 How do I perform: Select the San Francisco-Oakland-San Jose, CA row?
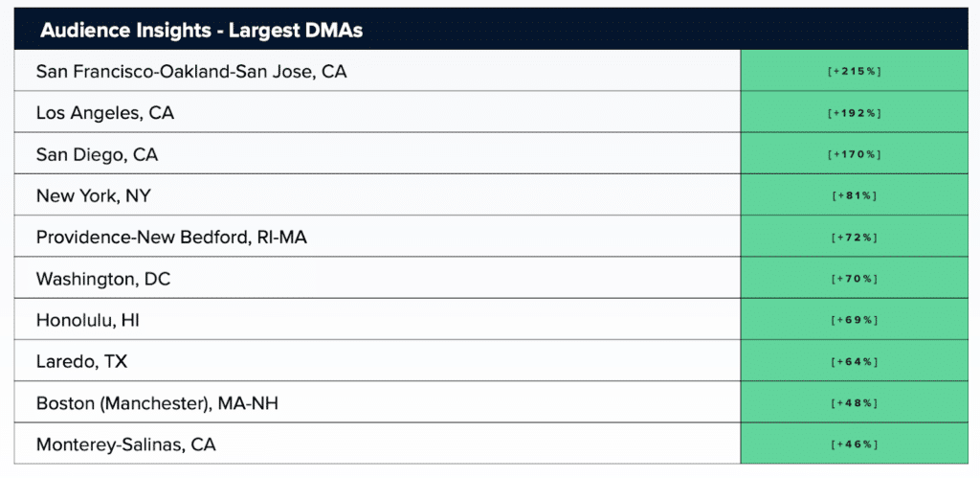[191, 71]
